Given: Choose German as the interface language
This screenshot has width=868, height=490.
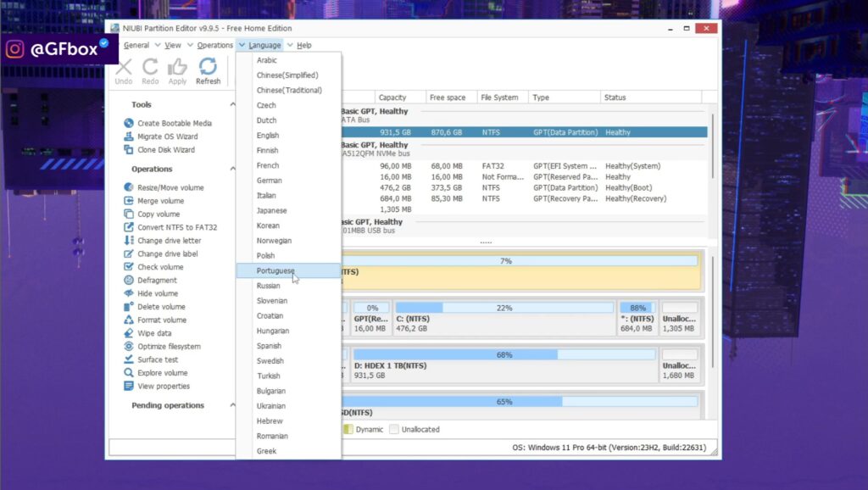Looking at the screenshot, I should (288, 181).
